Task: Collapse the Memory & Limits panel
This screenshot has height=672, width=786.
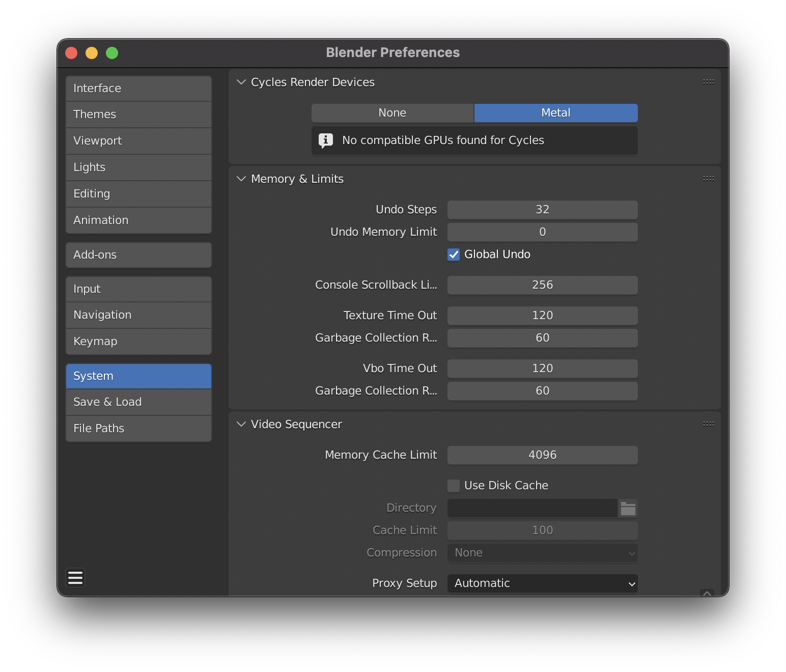Action: (241, 179)
